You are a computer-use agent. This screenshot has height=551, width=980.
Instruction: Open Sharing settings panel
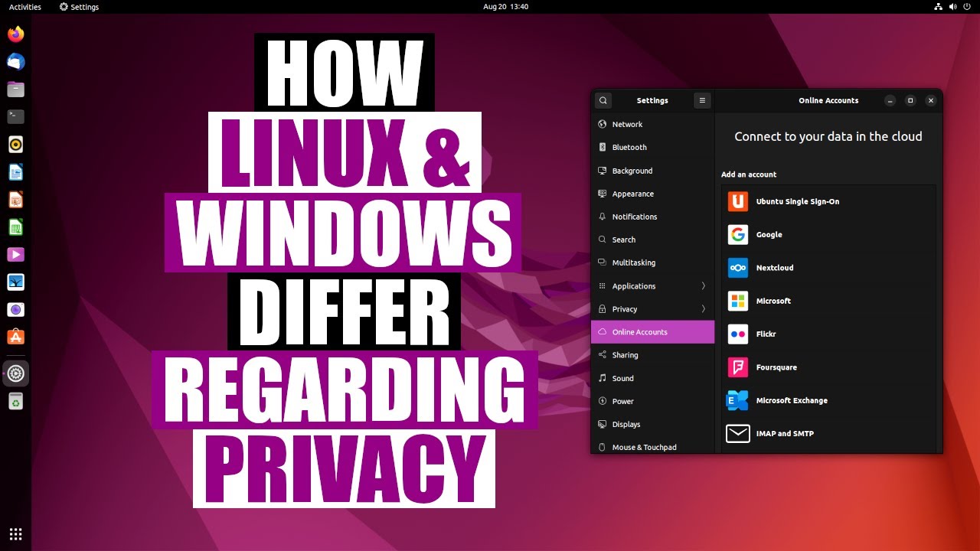pos(652,355)
